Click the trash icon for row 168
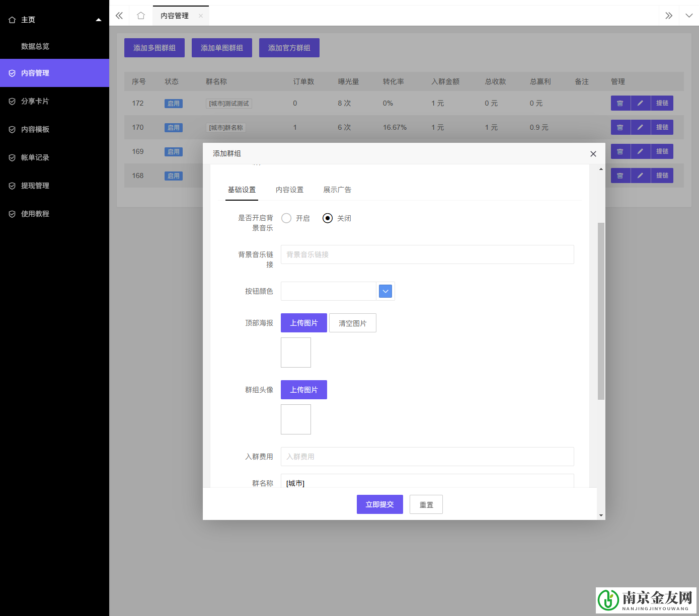 620,175
